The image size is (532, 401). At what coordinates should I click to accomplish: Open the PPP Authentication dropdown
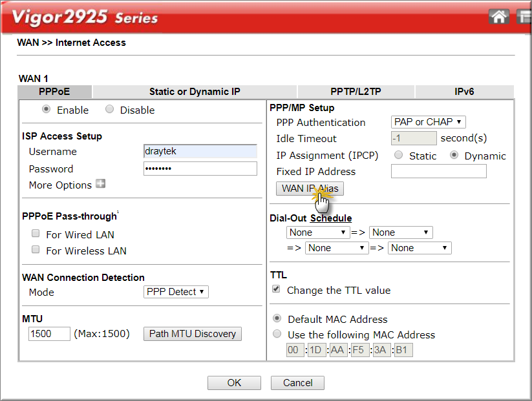coord(428,122)
